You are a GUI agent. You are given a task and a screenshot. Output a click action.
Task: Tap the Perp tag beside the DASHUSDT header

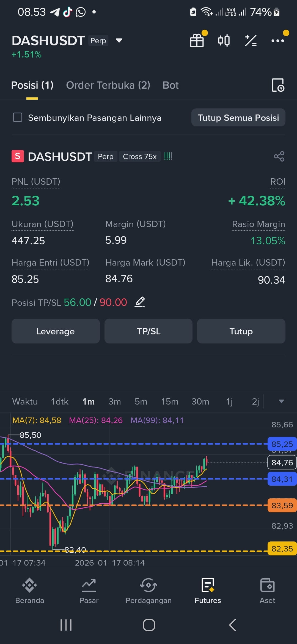(x=98, y=40)
